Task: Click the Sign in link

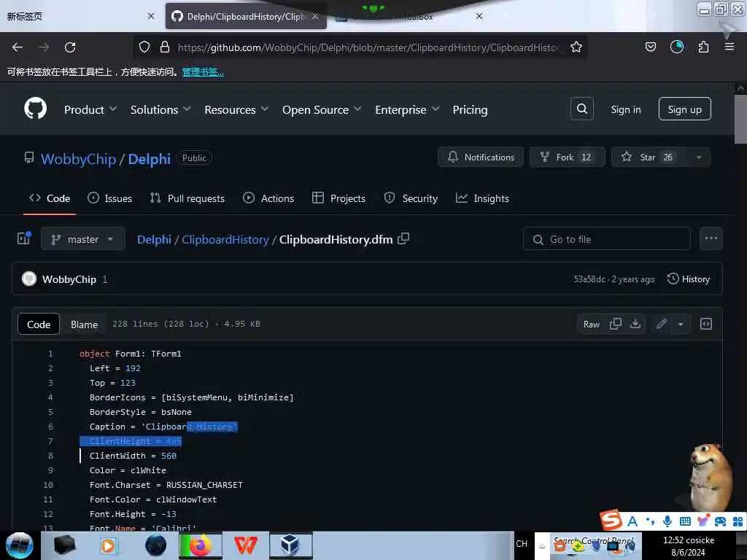Action: click(x=625, y=109)
